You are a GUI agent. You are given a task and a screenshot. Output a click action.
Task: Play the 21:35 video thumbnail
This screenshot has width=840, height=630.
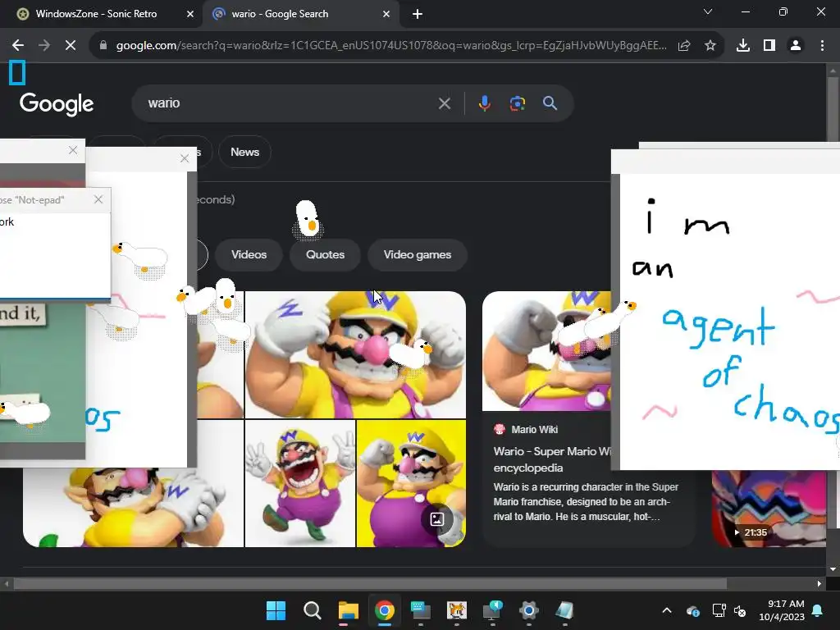tap(769, 509)
